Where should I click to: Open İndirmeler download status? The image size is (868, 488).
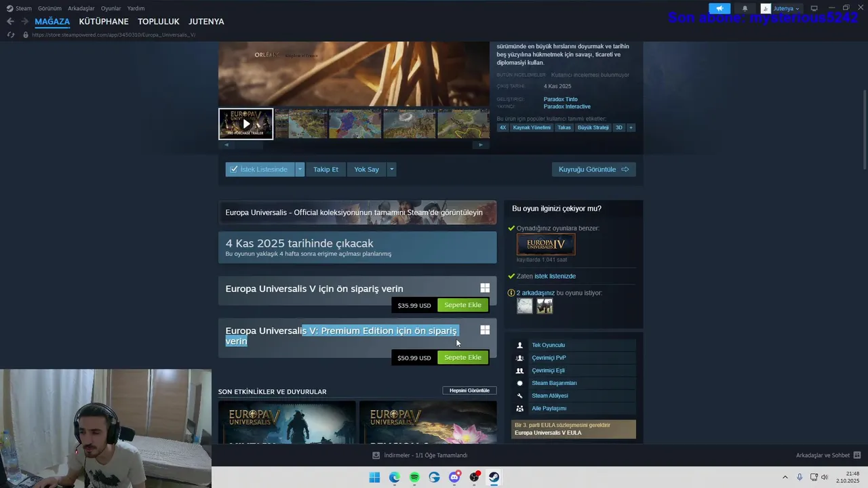pyautogui.click(x=420, y=455)
